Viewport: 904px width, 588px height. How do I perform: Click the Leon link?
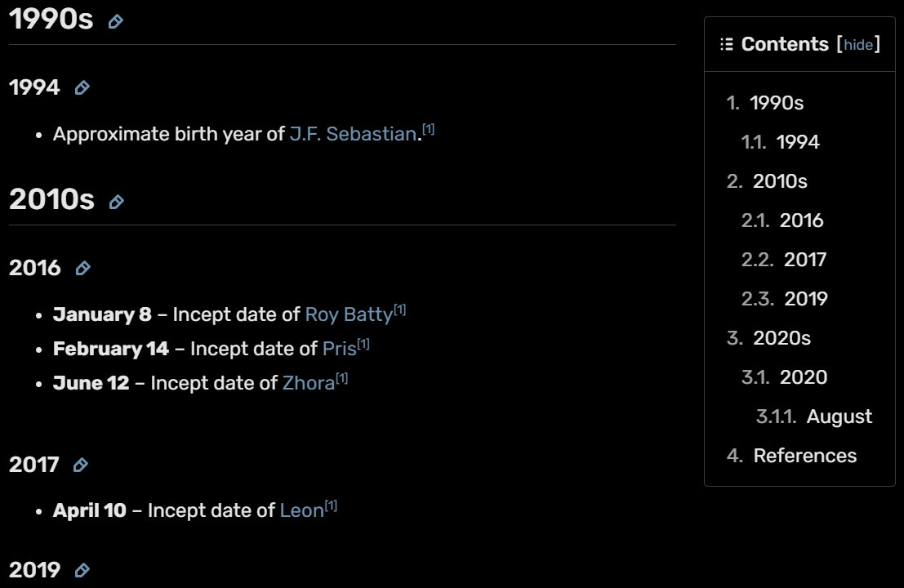click(x=301, y=510)
